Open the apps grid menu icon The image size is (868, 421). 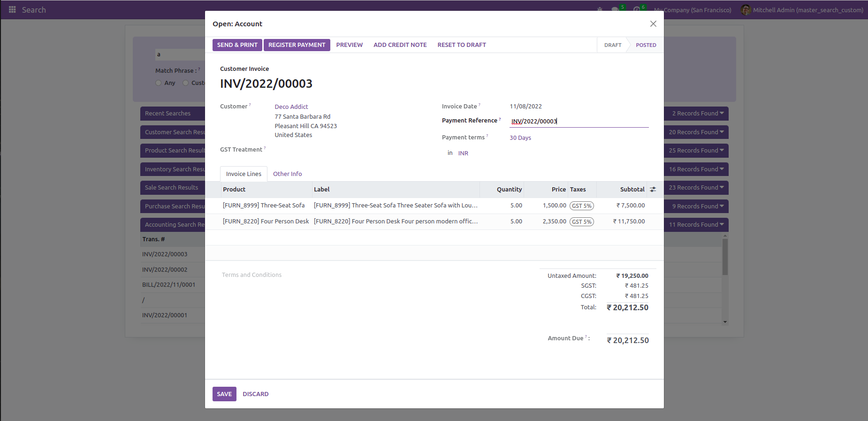pos(12,9)
